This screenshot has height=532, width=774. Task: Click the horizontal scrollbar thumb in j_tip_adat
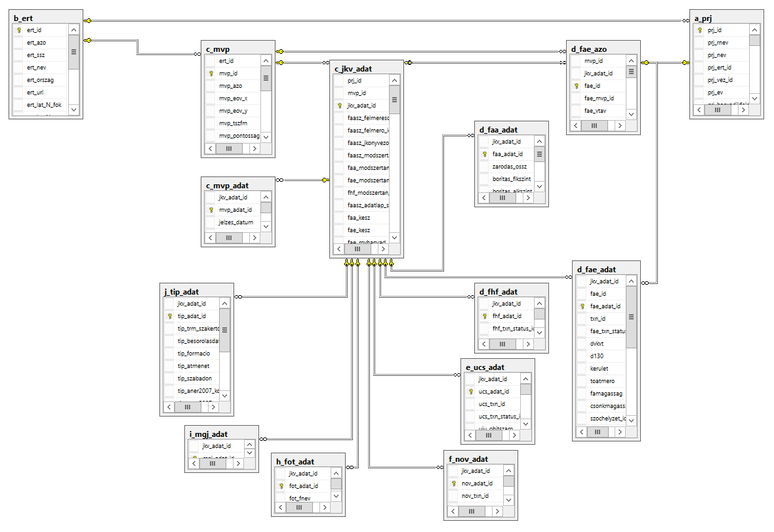[x=188, y=407]
